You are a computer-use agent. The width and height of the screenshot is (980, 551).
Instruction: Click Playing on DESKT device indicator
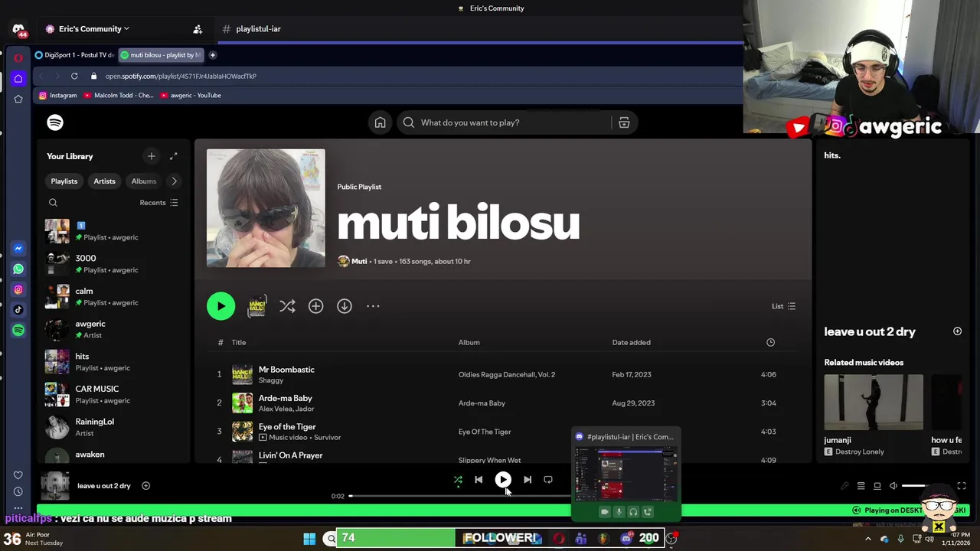[x=908, y=510]
